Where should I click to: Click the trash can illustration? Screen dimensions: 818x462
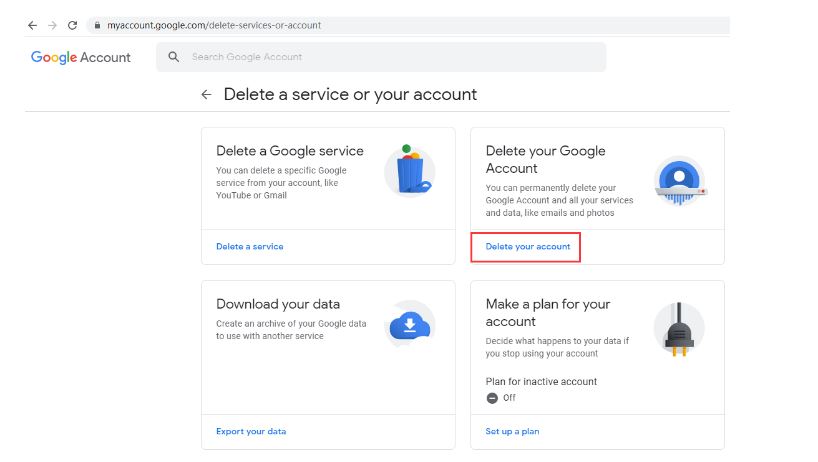coord(409,170)
